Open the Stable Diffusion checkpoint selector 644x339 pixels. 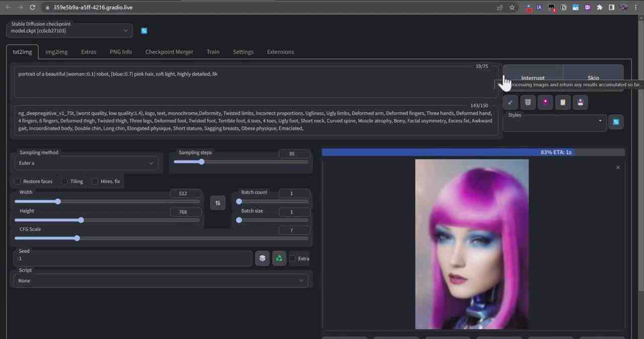pyautogui.click(x=69, y=31)
